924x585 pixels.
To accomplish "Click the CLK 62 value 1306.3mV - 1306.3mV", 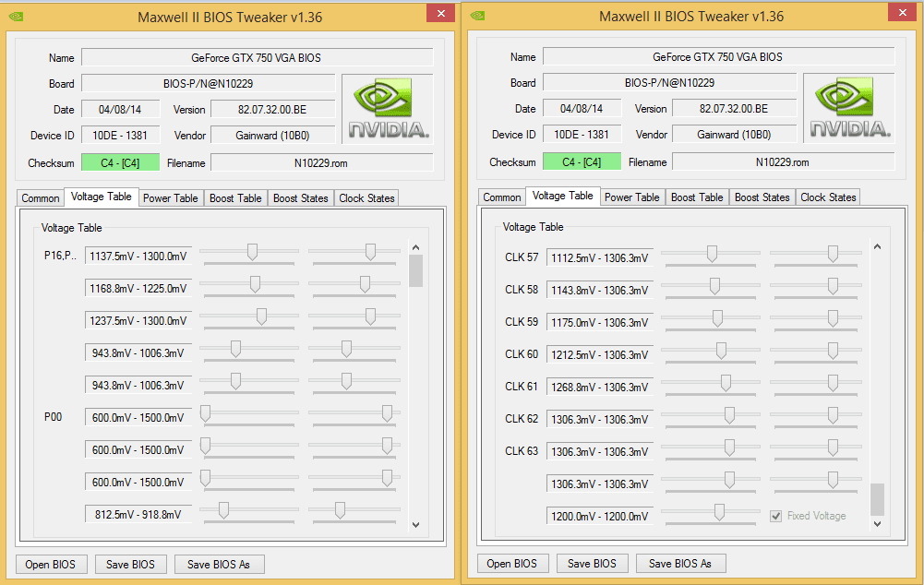I will click(600, 420).
